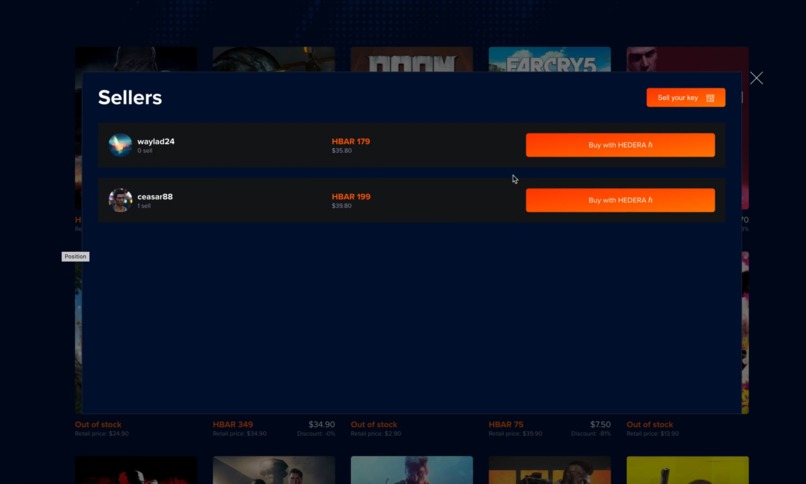Click the '1 sell' text under ceasar88
Image resolution: width=806 pixels, height=484 pixels.
pos(144,206)
